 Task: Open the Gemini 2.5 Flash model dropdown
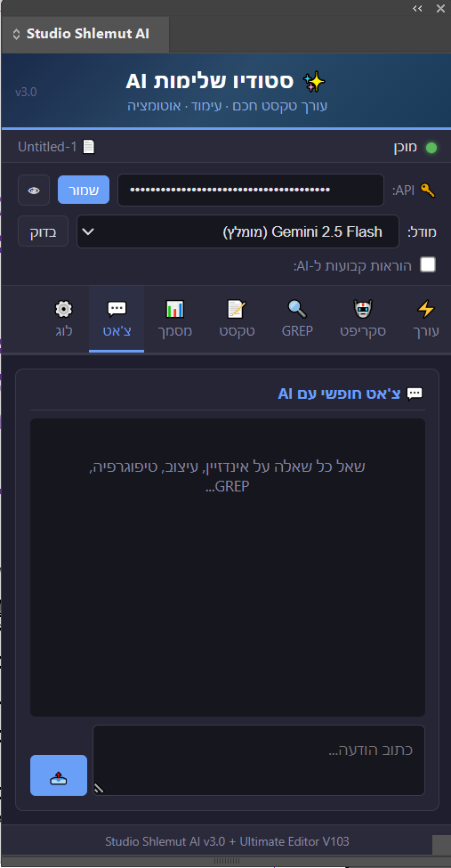coord(238,231)
